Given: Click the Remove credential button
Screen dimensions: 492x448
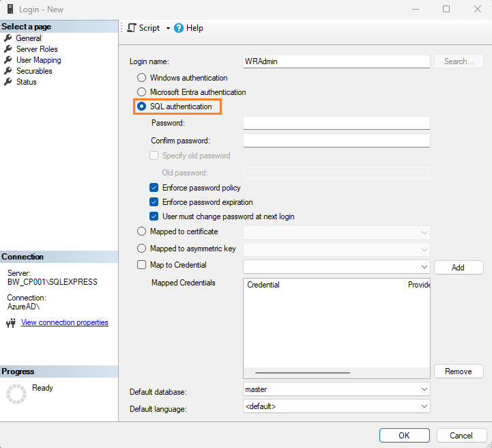Looking at the screenshot, I should (459, 372).
